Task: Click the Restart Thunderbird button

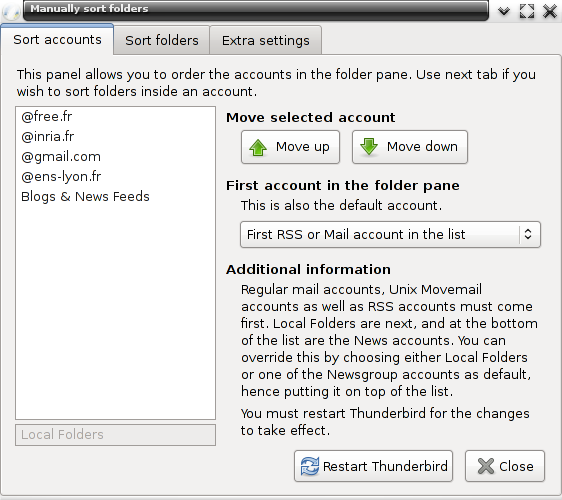Action: click(373, 466)
